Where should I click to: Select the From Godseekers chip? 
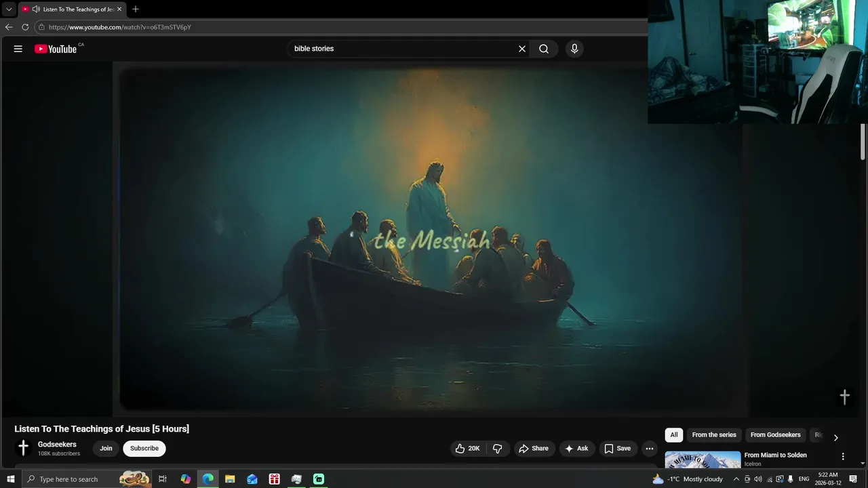(775, 435)
